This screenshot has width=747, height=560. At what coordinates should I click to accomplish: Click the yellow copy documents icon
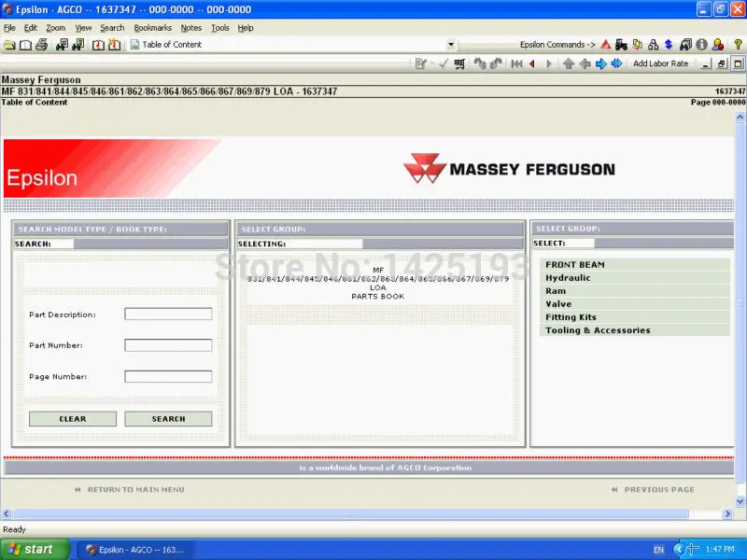[x=638, y=45]
